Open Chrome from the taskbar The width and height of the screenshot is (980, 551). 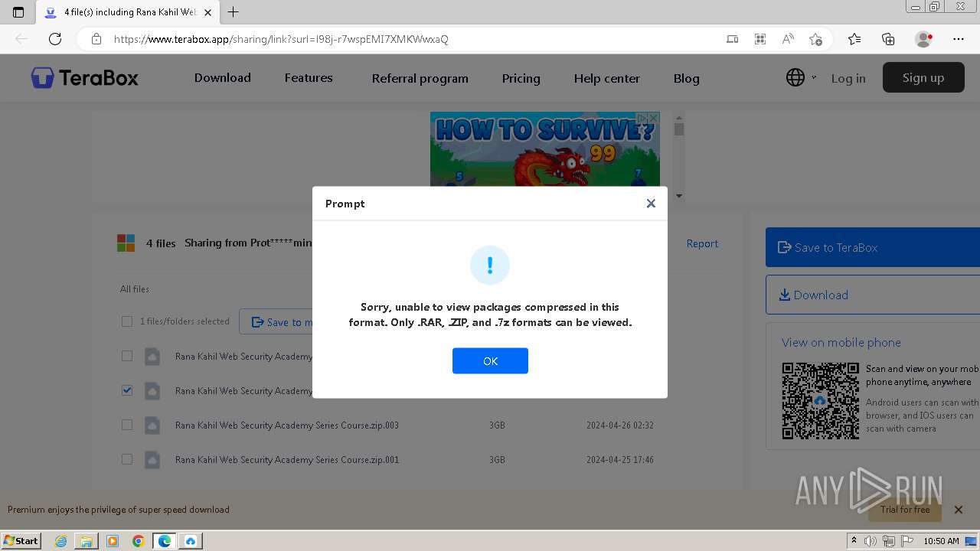pos(139,541)
